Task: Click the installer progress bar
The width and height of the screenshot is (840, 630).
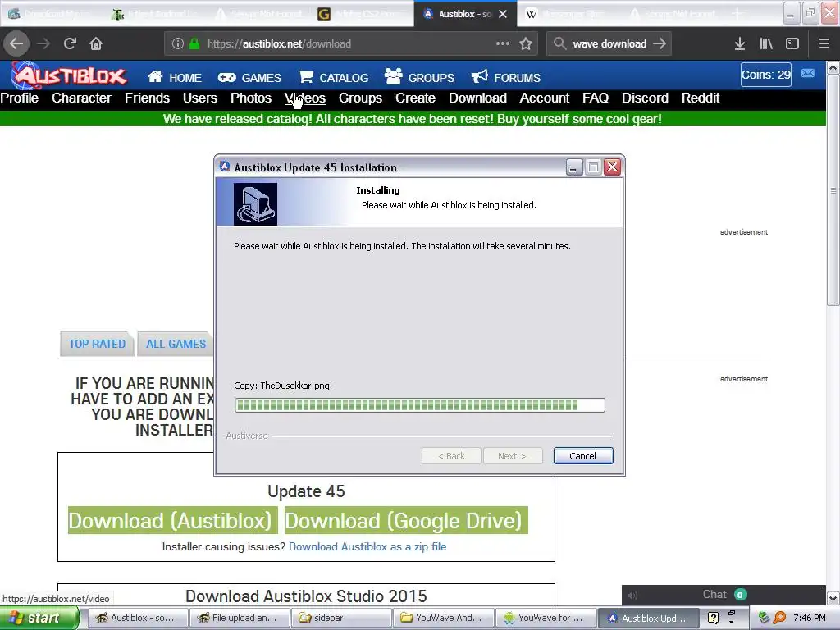Action: point(419,405)
